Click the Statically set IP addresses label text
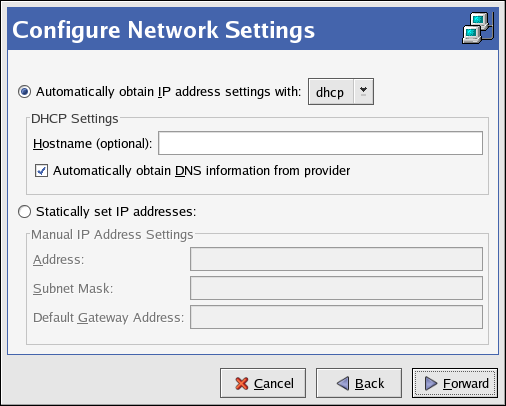Image resolution: width=506 pixels, height=406 pixels. coord(116,212)
